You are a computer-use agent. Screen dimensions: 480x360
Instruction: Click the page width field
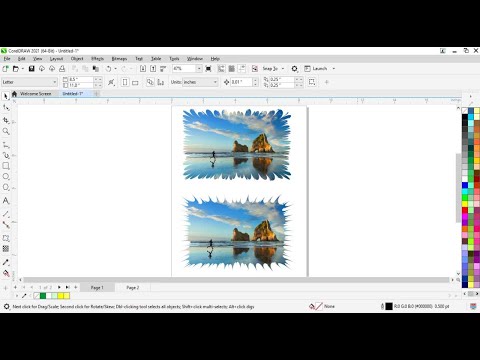click(80, 79)
